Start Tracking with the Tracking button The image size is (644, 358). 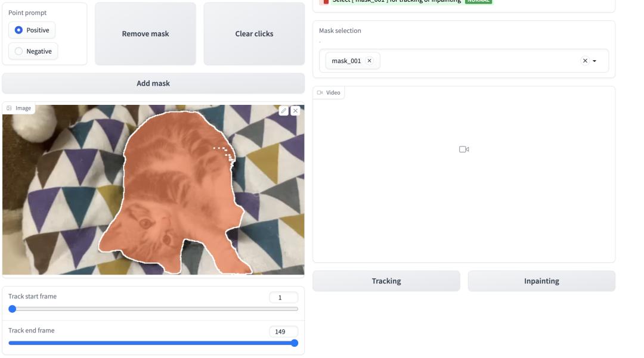point(385,281)
